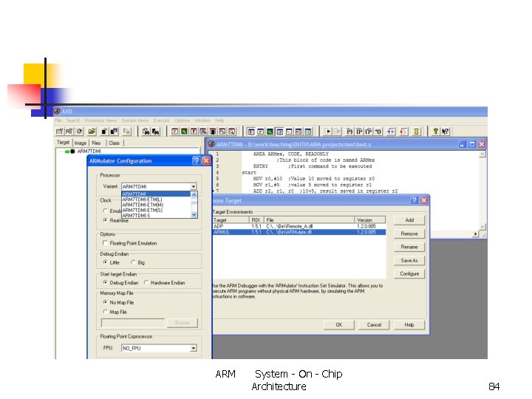Click the Step In icon

pyautogui.click(x=349, y=132)
